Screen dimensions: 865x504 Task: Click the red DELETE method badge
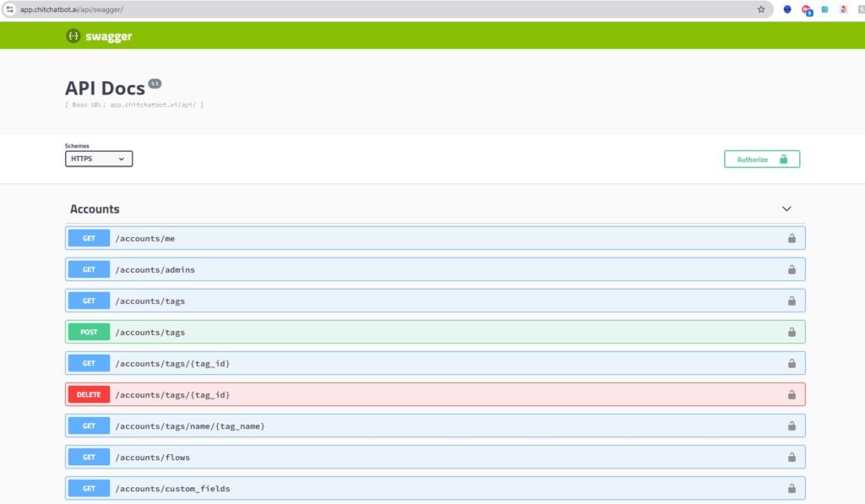(x=89, y=395)
